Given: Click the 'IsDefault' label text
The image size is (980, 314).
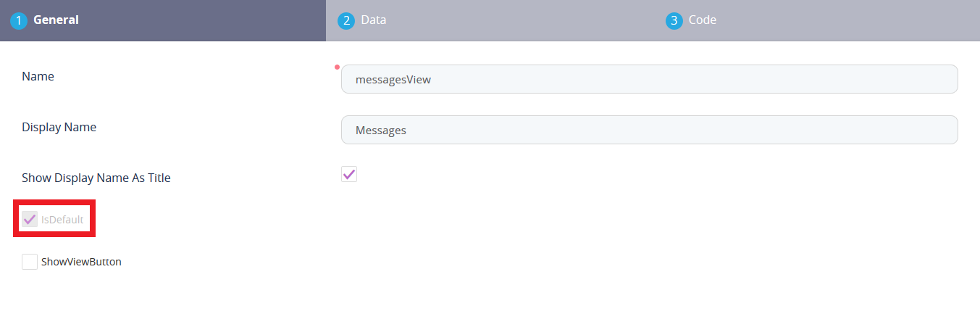Looking at the screenshot, I should click(x=62, y=219).
